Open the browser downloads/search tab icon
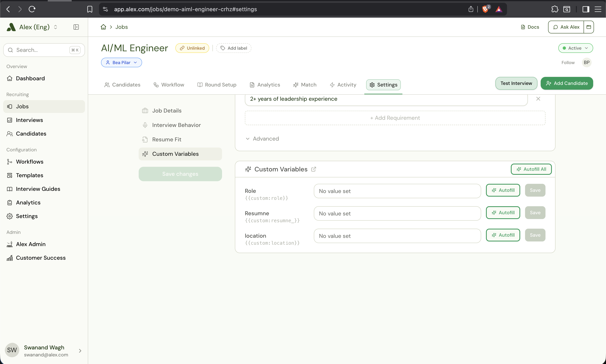This screenshot has height=364, width=606. [x=567, y=9]
